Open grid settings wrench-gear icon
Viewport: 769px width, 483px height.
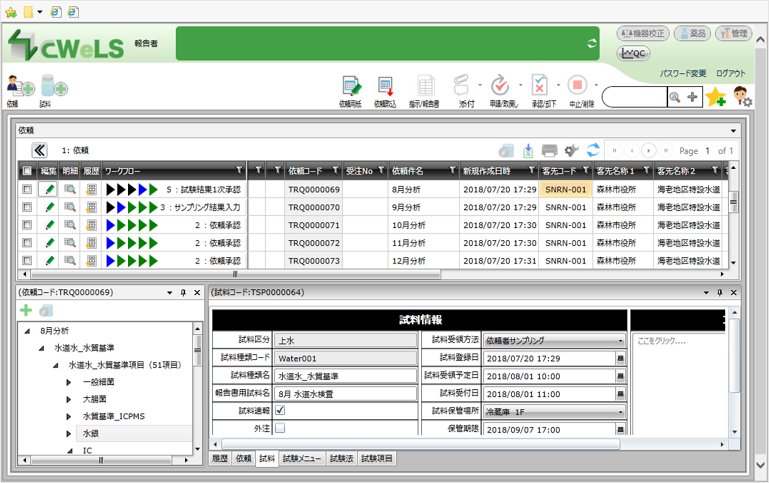point(571,151)
